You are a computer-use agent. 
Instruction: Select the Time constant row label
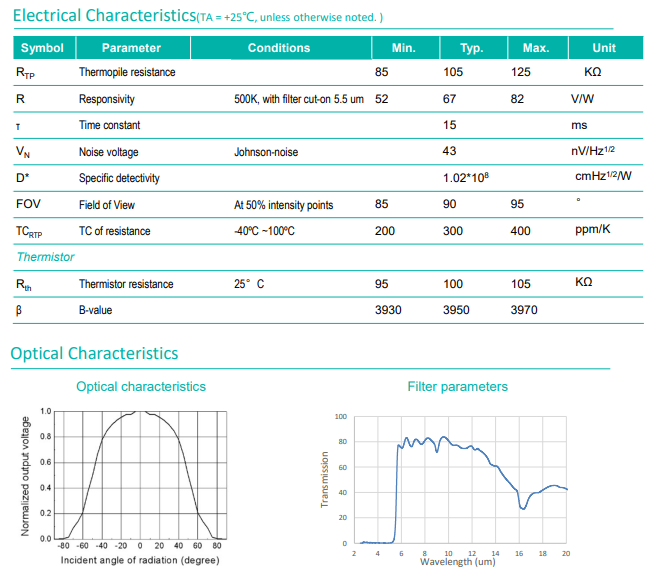coord(109,126)
